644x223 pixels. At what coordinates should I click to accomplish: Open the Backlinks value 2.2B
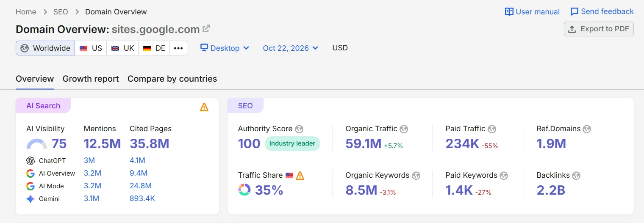click(x=551, y=190)
